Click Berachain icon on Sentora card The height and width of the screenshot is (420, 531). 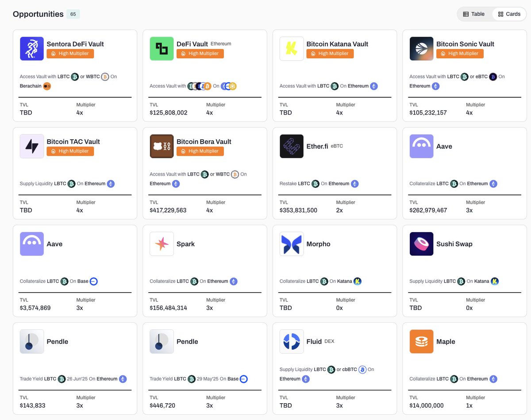click(47, 86)
